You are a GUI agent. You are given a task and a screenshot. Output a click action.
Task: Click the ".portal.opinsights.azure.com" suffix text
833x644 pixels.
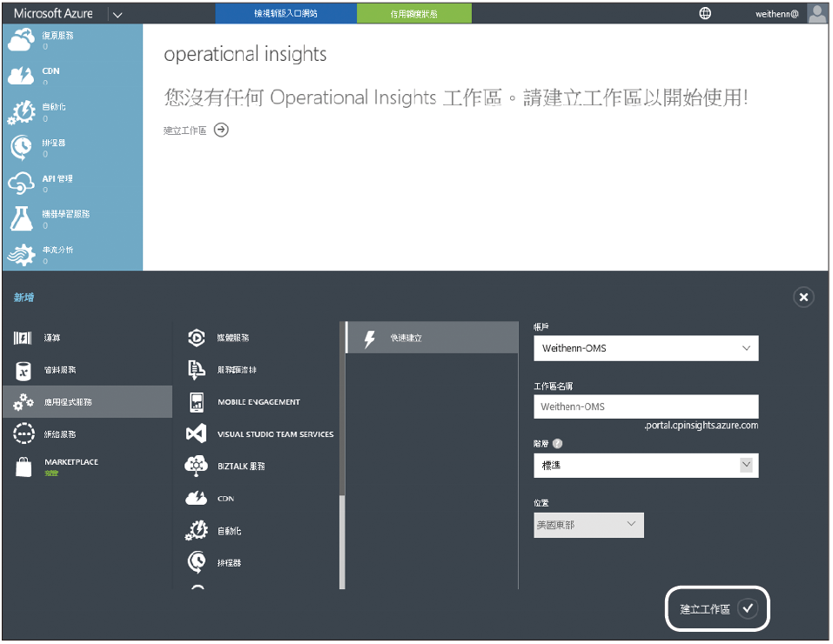point(702,425)
